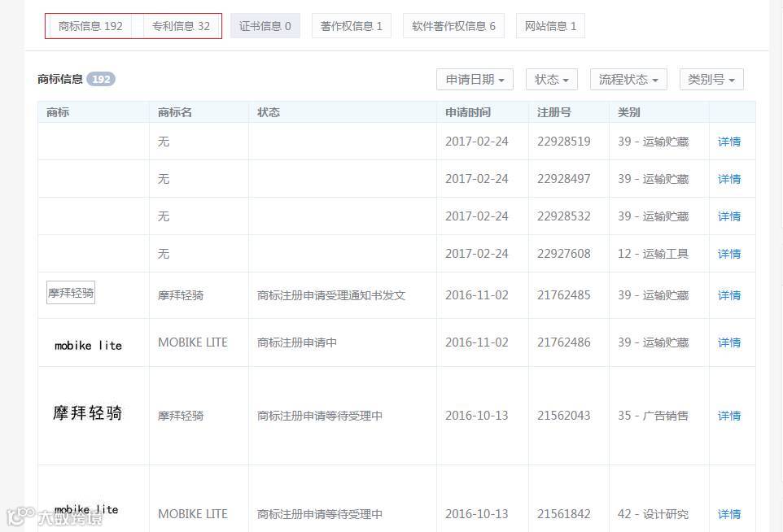
Task: Click the boxed 摩拜轻骑 trademark image
Action: coord(71,293)
